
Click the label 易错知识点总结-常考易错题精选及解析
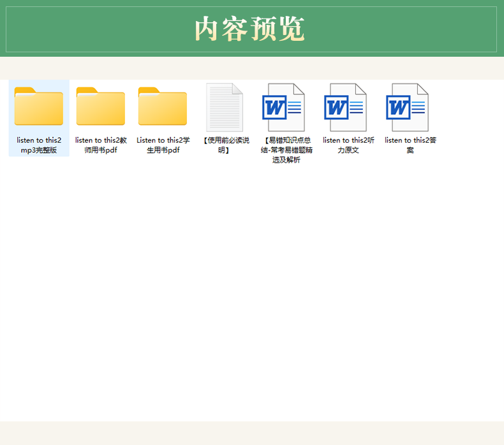[x=286, y=150]
